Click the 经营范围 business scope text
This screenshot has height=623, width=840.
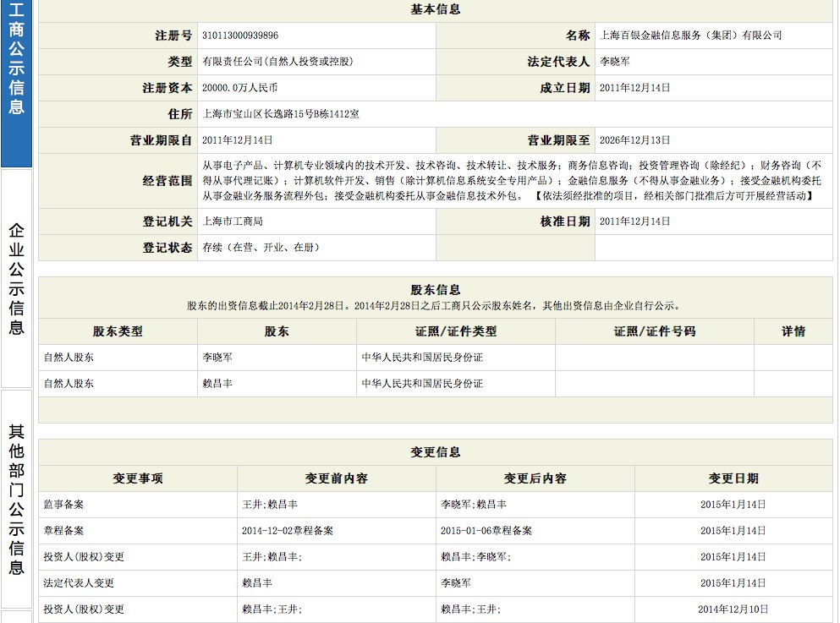pyautogui.click(x=512, y=181)
